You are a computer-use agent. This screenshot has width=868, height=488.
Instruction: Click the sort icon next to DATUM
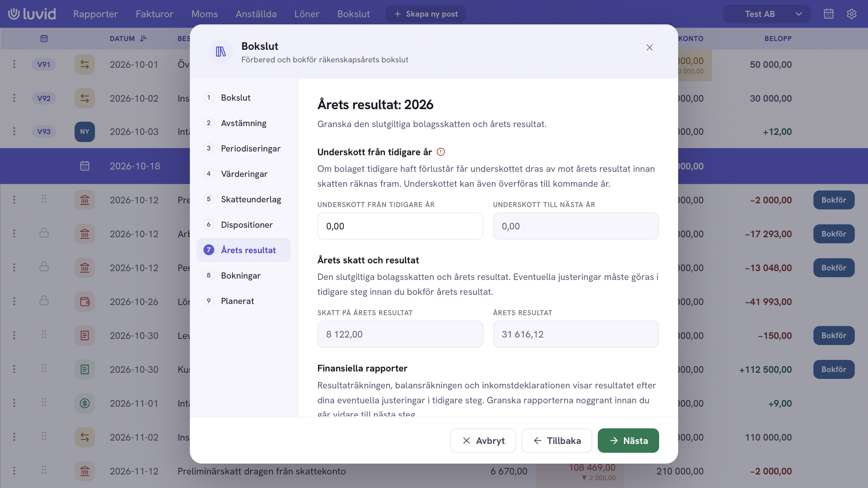click(143, 38)
